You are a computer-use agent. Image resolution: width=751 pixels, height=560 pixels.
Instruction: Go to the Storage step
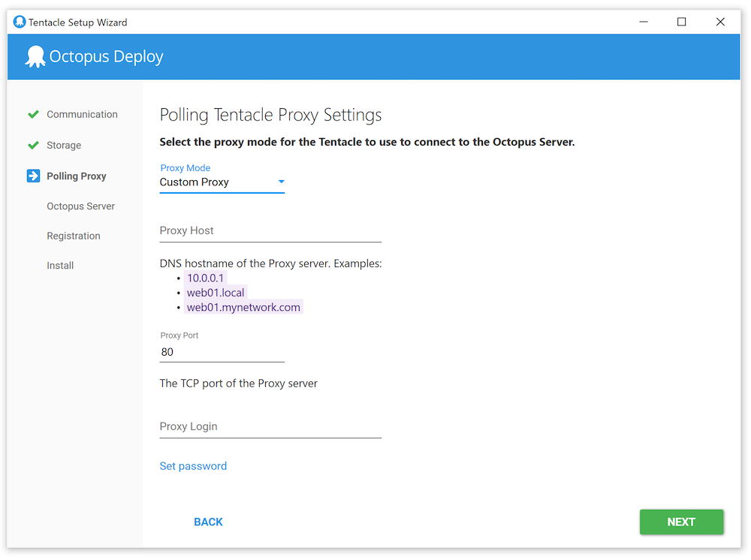pos(64,145)
